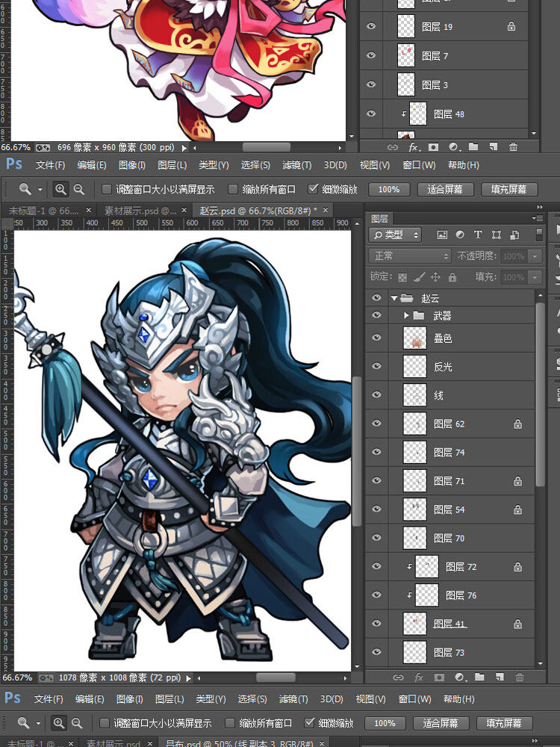Hide the 叠色 layer
The image size is (560, 747).
(376, 338)
